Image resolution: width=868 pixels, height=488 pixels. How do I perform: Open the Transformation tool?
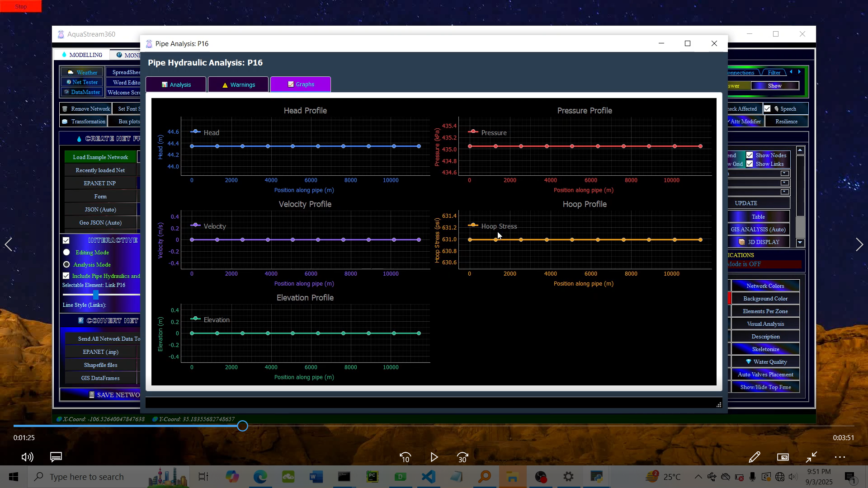pos(83,121)
